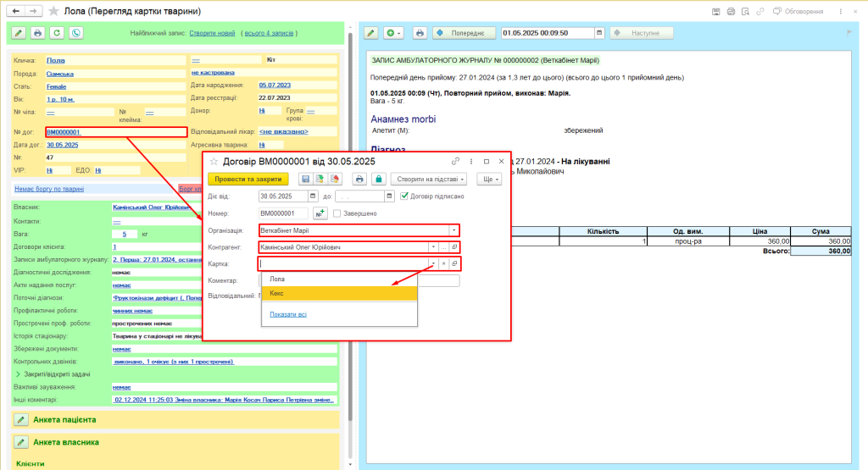Open the contract date link 30.05.2025
The height and width of the screenshot is (470, 868).
point(62,145)
